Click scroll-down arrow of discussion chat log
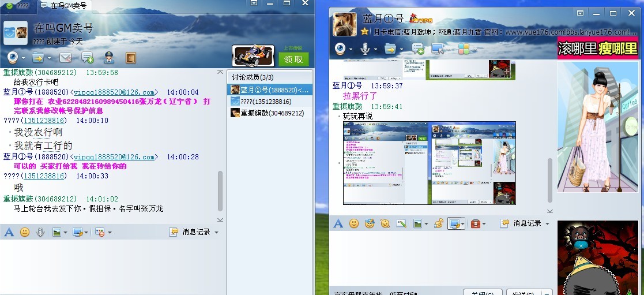644x295 pixels. (220, 220)
